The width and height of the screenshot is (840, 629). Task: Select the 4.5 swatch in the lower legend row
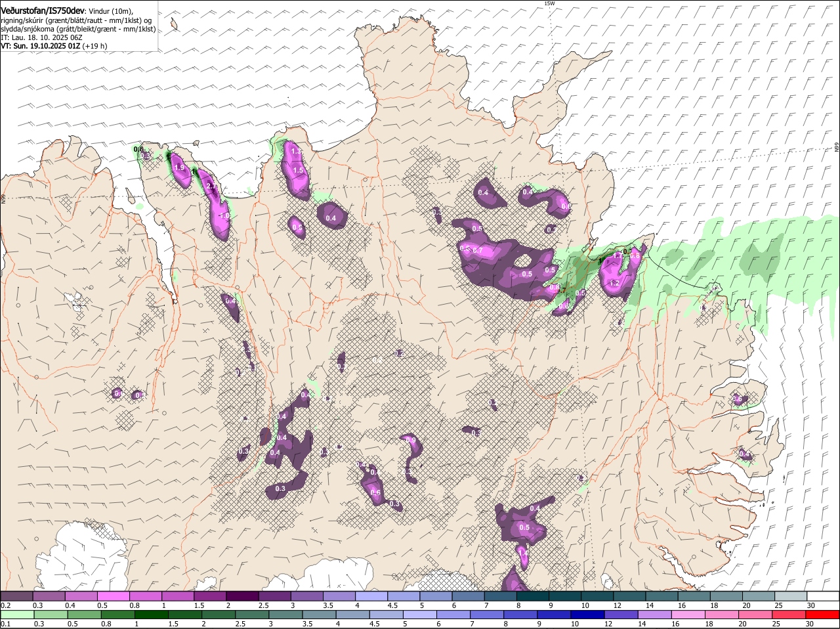coord(386,615)
